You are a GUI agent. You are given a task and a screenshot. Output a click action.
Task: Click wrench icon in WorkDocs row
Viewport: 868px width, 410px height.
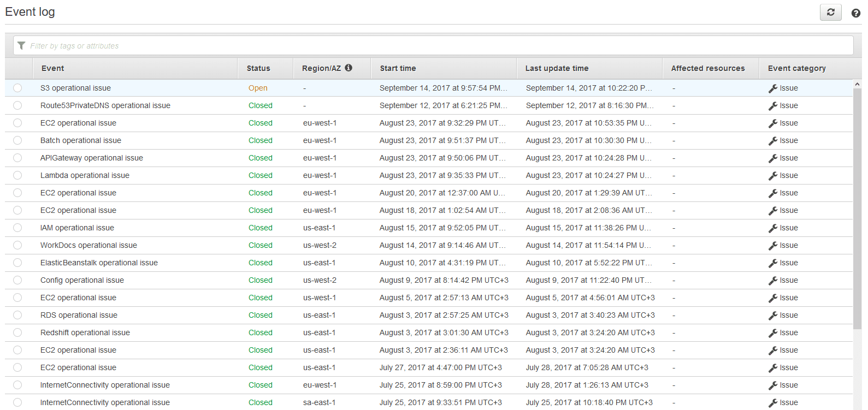773,246
